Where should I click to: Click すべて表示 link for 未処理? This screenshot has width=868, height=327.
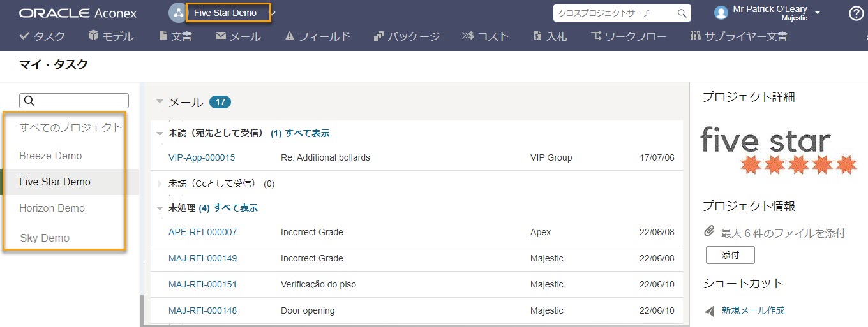(236, 208)
